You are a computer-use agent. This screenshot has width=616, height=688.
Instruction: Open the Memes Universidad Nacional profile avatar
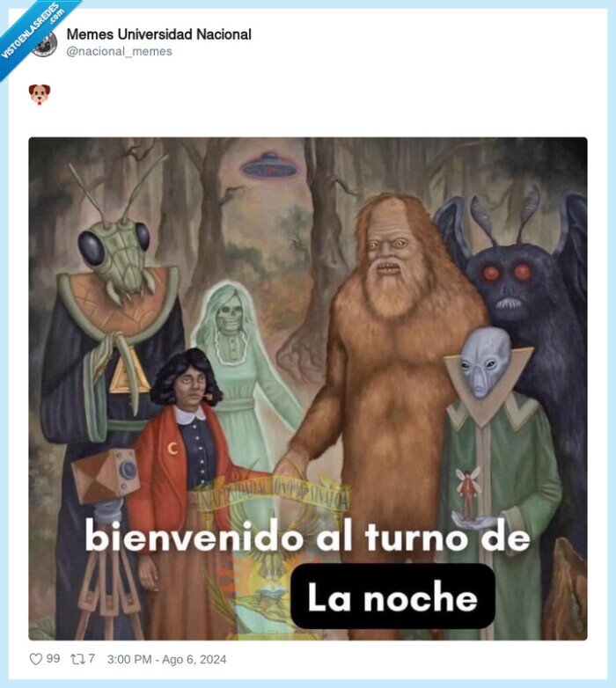(44, 43)
